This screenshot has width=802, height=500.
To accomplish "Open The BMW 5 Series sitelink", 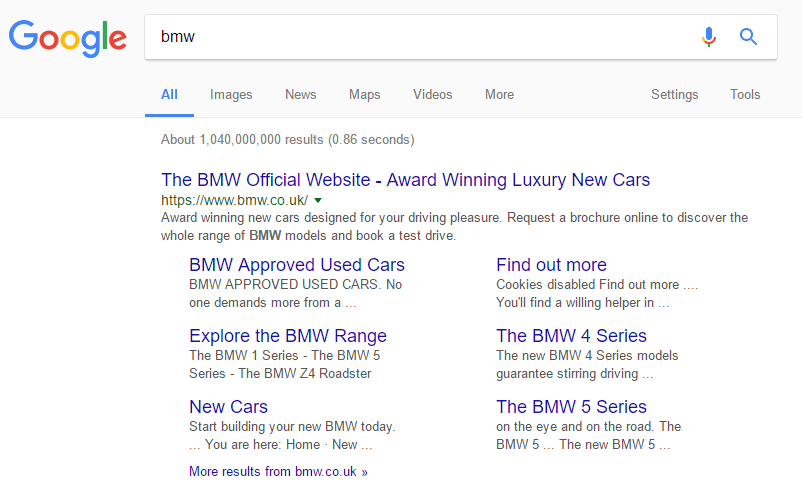I will [571, 407].
